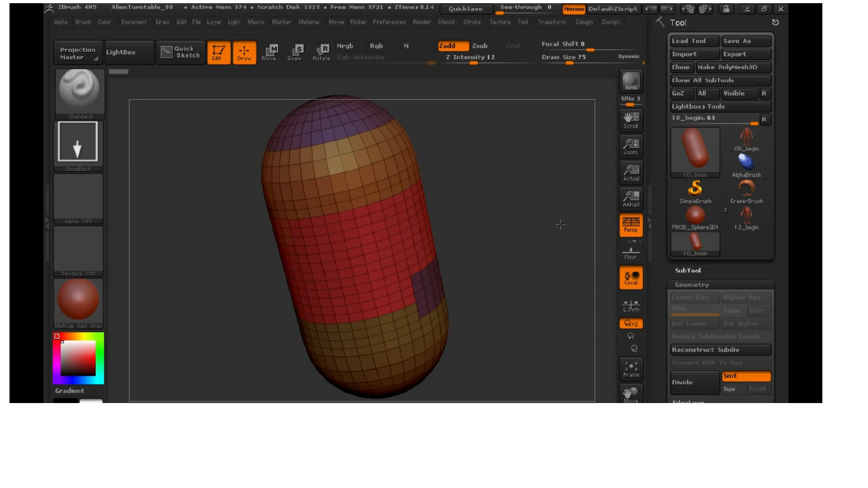Viewport: 868px width, 488px height.
Task: Open the Texture Off selector
Action: (78, 251)
